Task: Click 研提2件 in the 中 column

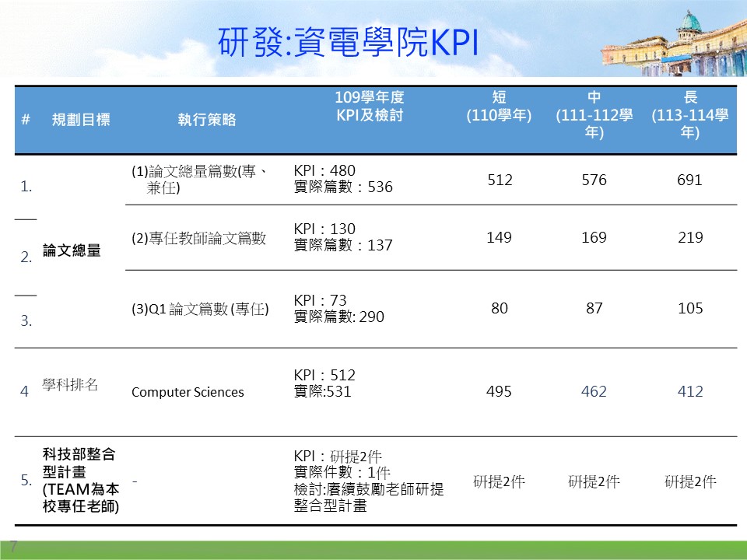Action: coord(594,482)
